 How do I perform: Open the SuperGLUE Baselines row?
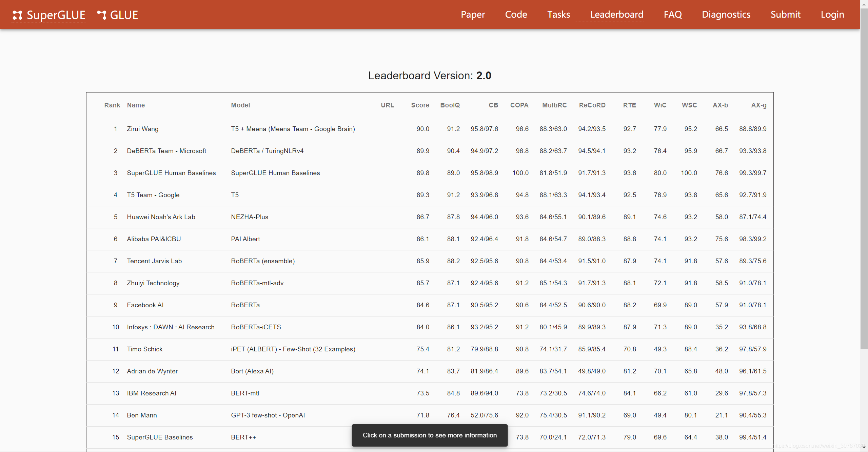tap(430, 437)
